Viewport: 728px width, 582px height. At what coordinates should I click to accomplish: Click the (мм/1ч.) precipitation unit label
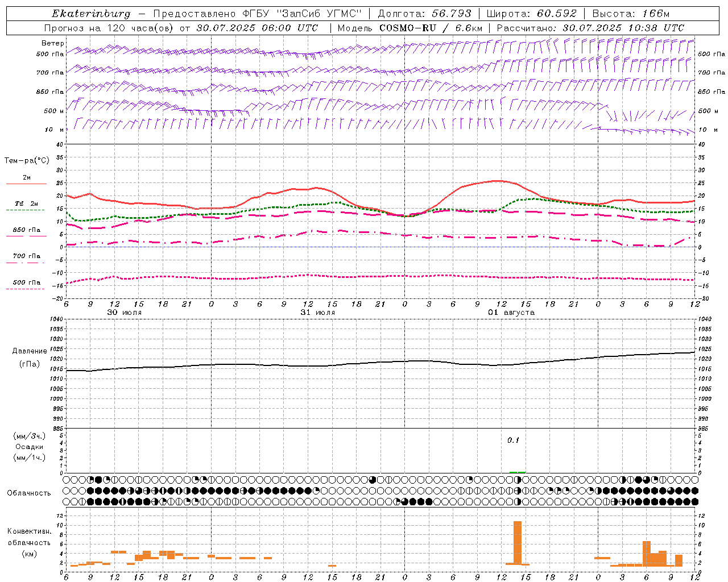[x=30, y=458]
